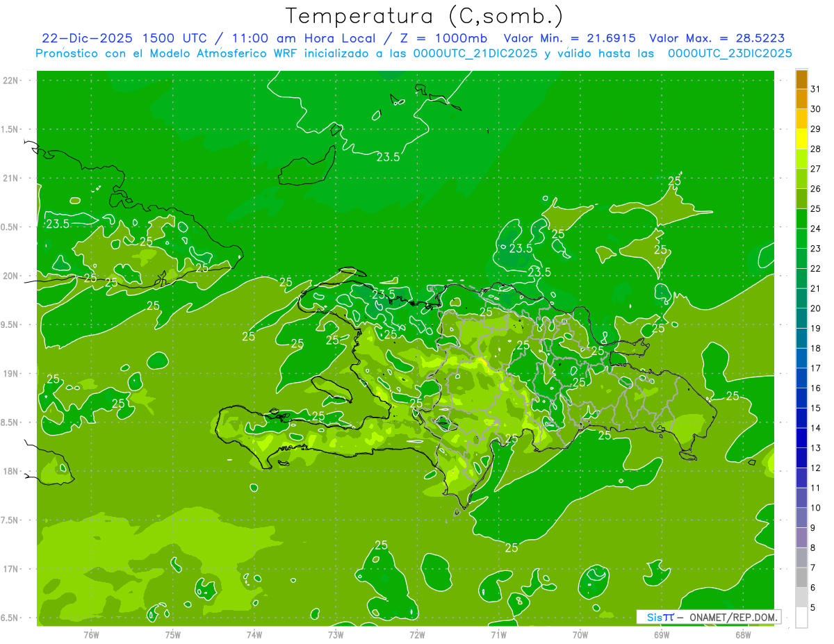Screen dimensions: 834x644
Task: Click the 21N latitude axis label
Action: click(x=10, y=179)
